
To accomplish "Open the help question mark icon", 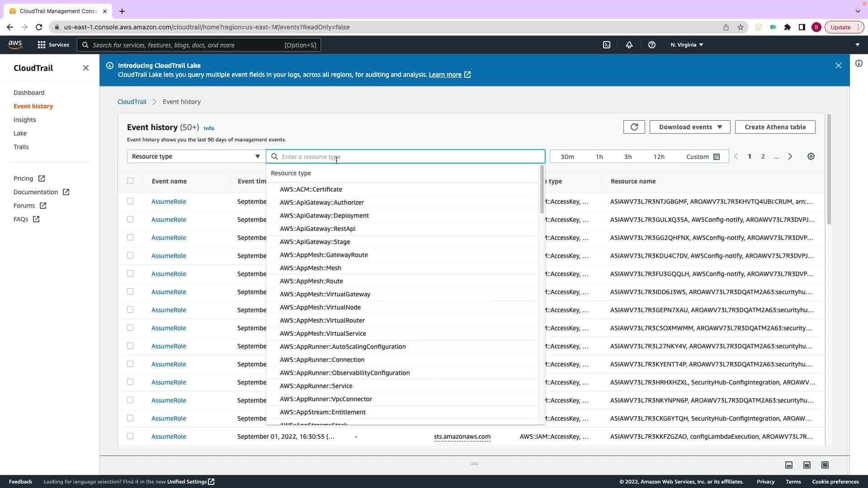I will (651, 45).
